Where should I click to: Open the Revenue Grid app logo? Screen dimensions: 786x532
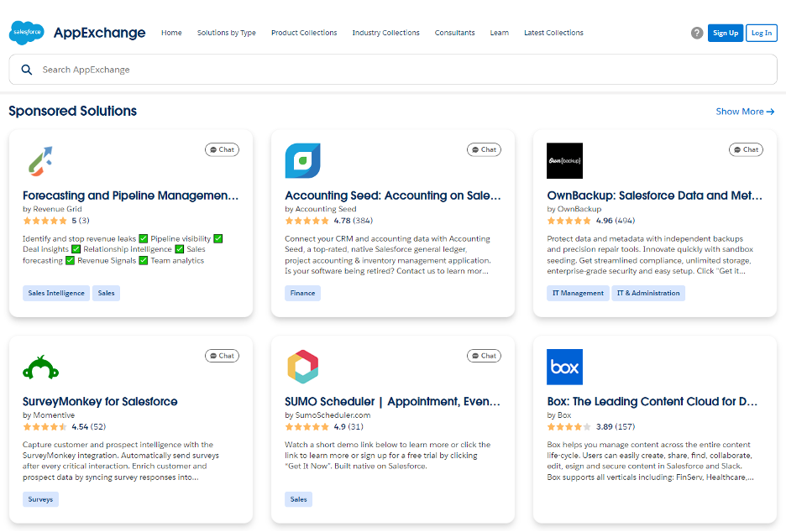pyautogui.click(x=40, y=161)
